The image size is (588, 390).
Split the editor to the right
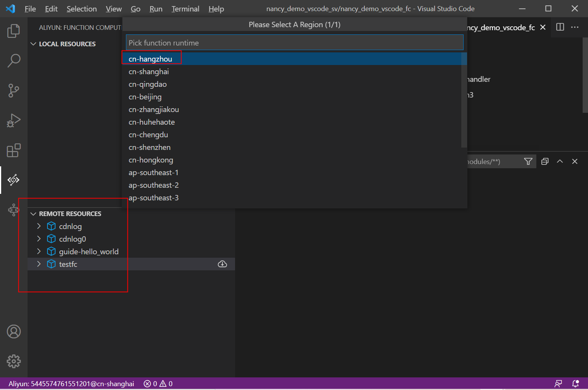pos(560,27)
